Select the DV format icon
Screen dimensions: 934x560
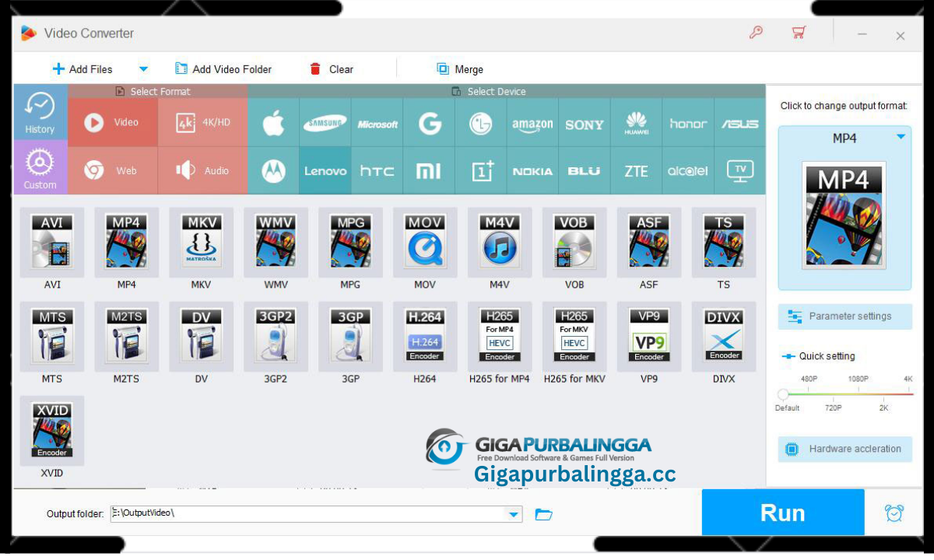[202, 337]
